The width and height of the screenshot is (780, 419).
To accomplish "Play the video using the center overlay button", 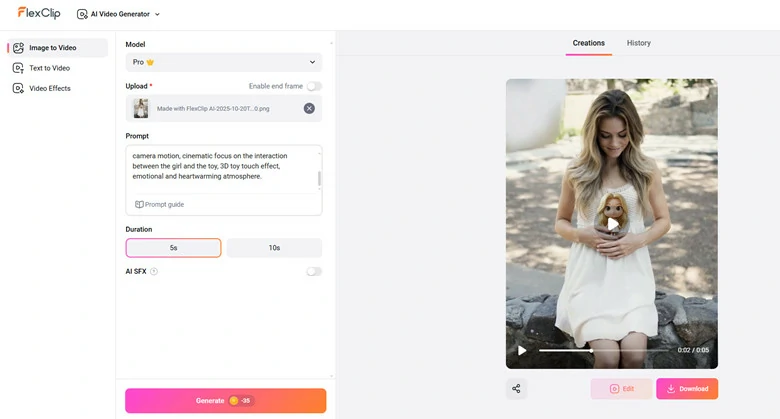I will point(612,224).
